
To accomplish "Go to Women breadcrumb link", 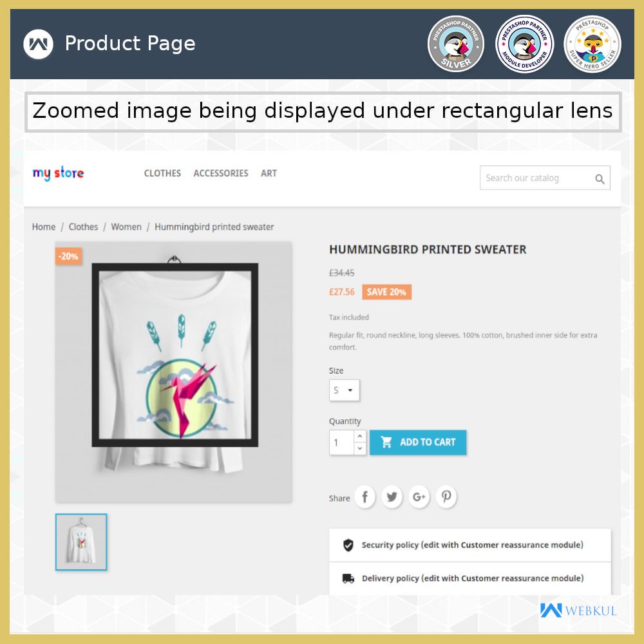I will pos(126,227).
